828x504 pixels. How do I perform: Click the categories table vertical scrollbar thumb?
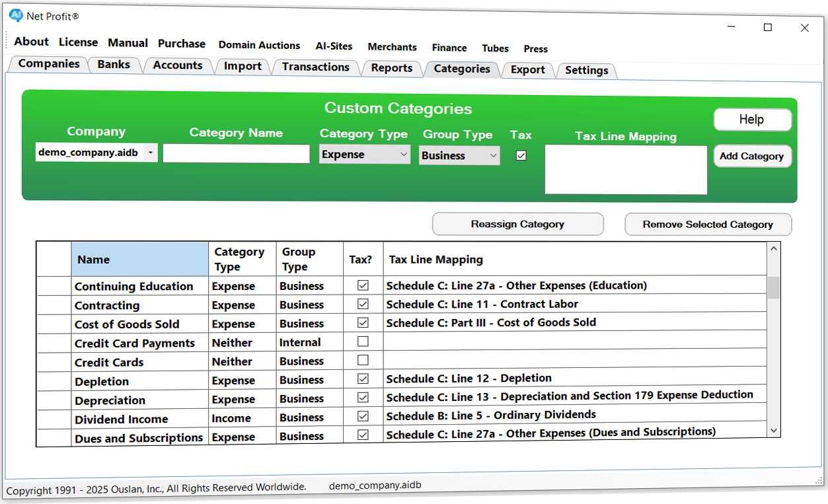point(774,288)
